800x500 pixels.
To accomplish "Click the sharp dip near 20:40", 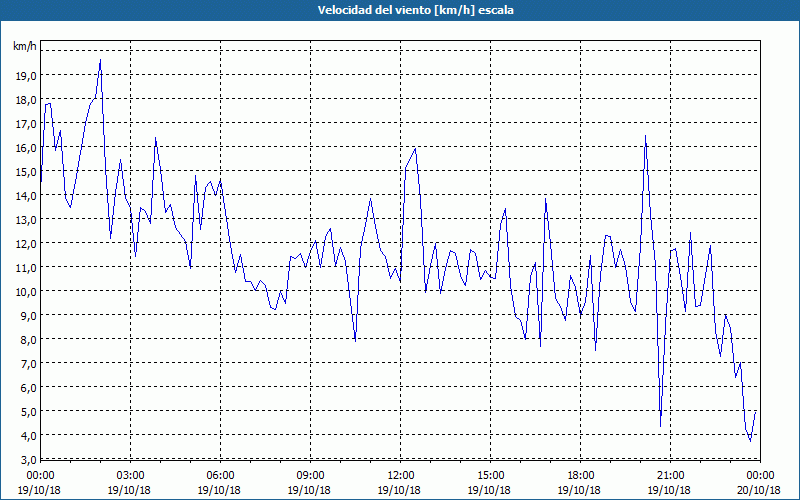I will click(x=660, y=426).
